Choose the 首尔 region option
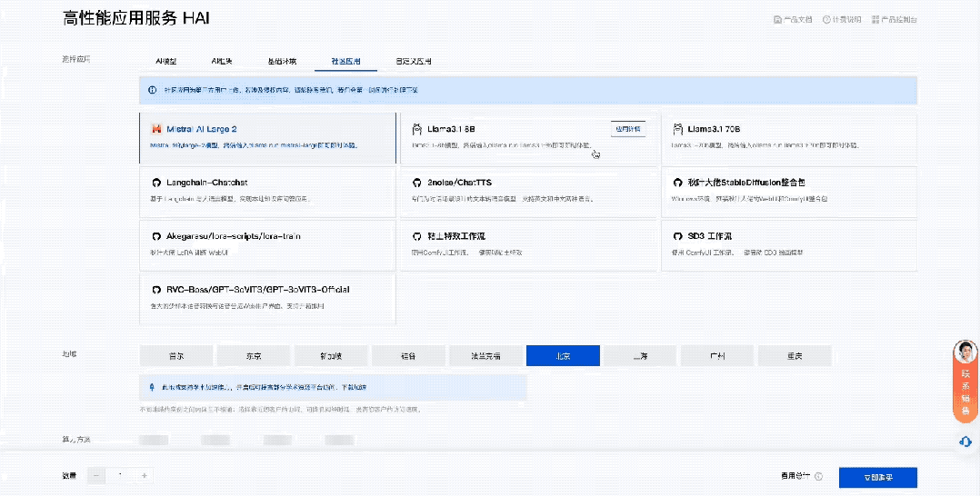980x496 pixels. [176, 355]
